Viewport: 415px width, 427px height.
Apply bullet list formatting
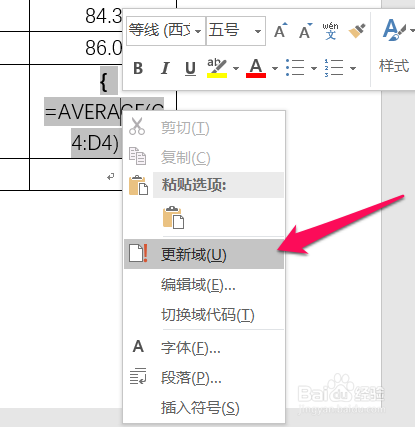coord(295,68)
